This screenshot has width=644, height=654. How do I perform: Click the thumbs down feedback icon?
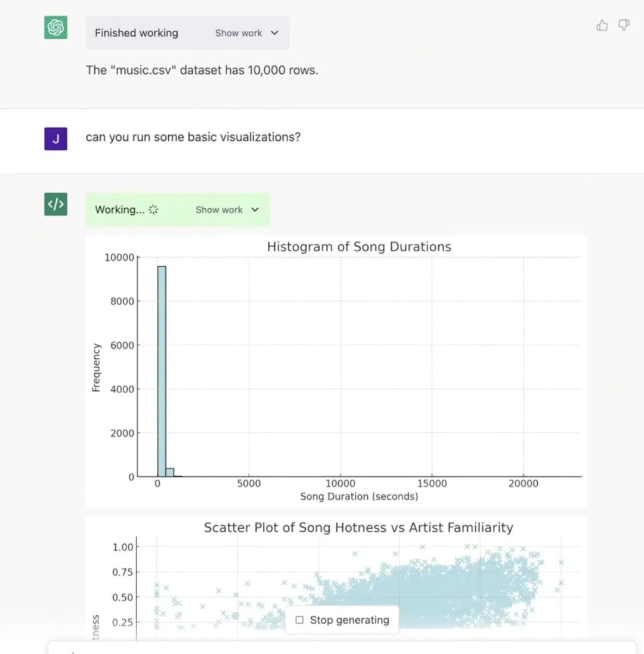(624, 25)
